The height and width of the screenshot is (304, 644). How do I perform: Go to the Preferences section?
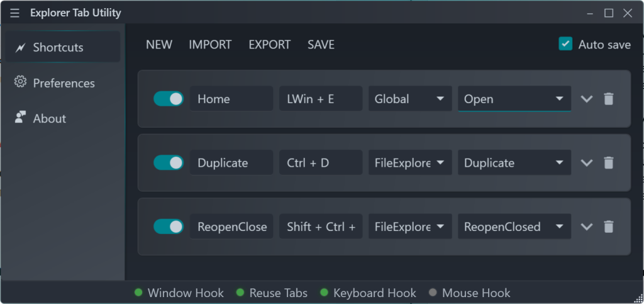pyautogui.click(x=63, y=83)
